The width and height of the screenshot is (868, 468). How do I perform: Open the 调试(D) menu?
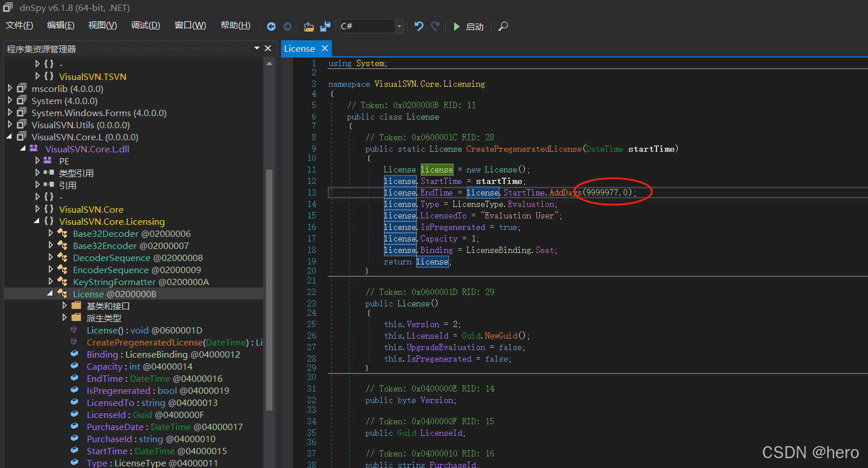145,25
